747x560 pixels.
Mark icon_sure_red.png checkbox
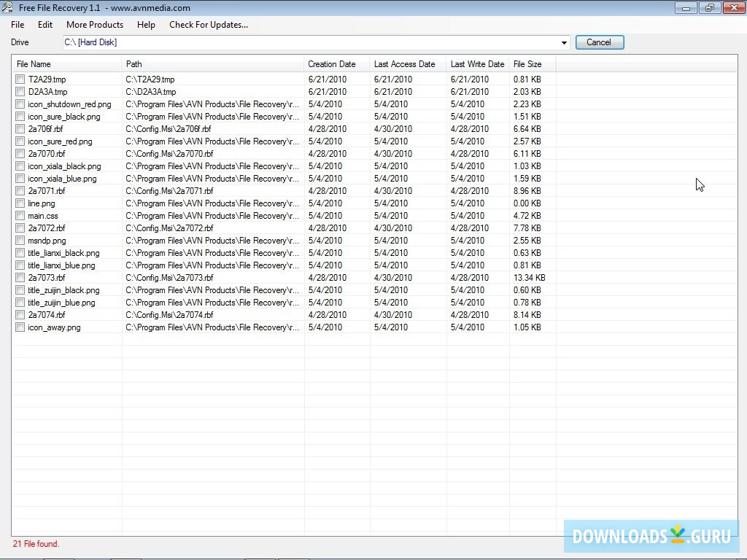coord(20,141)
